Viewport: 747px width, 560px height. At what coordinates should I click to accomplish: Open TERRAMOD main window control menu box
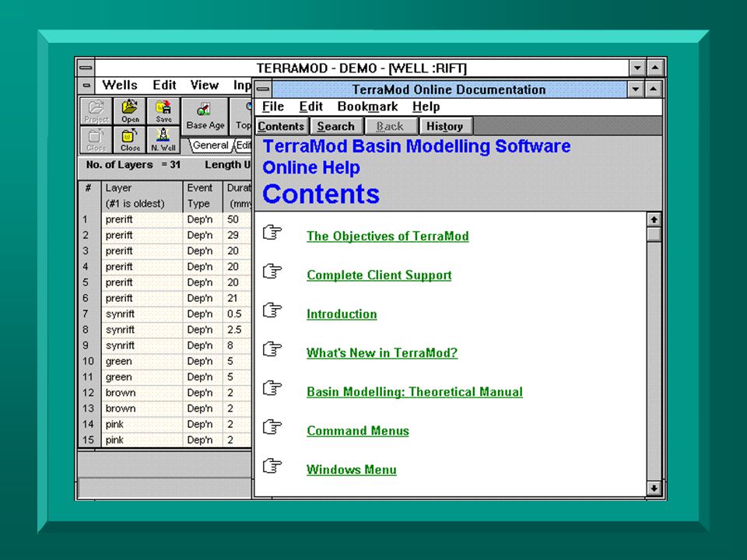(86, 68)
